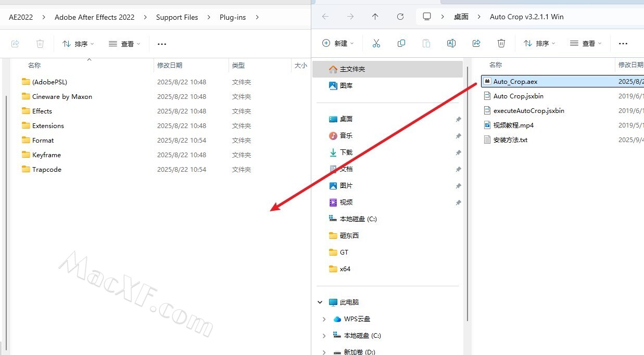Open 视频 quick access item

point(342,202)
